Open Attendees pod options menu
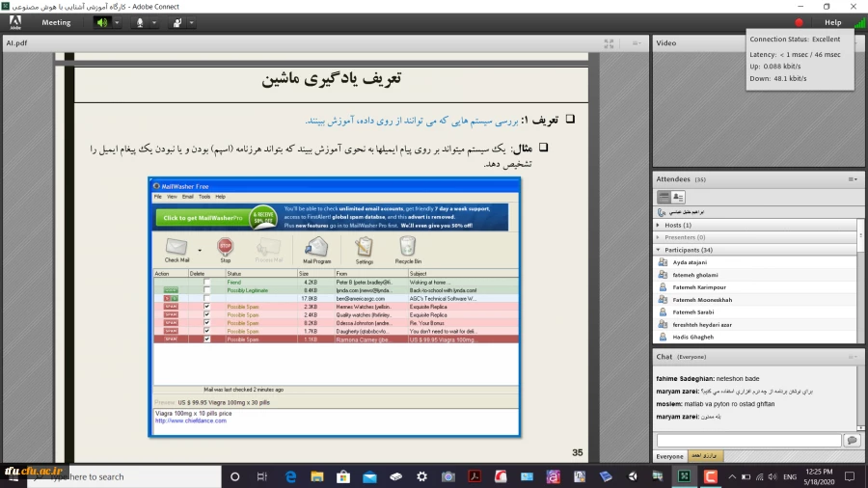This screenshot has width=868, height=488. click(x=854, y=179)
